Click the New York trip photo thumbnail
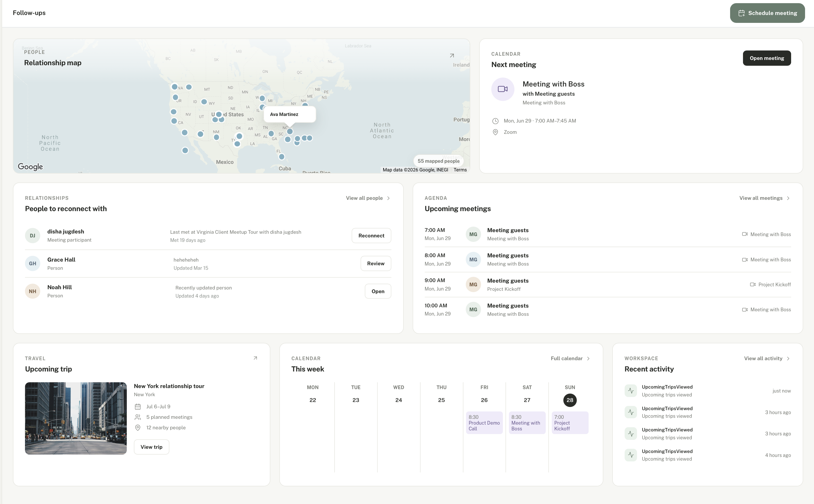 [76, 418]
